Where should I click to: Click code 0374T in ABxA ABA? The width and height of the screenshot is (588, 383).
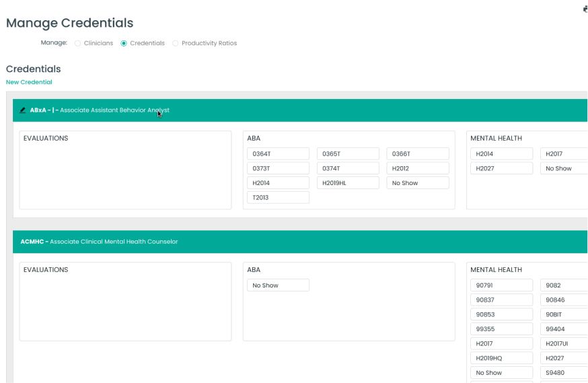click(348, 168)
